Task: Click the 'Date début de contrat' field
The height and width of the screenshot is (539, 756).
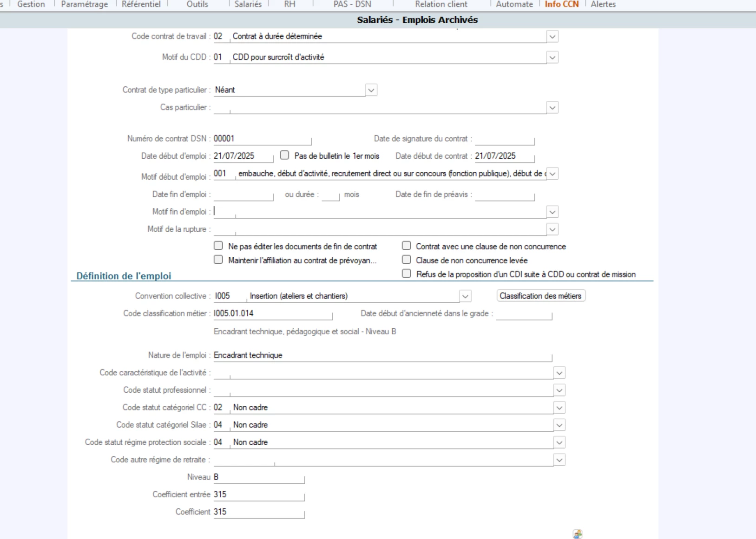Action: click(x=505, y=156)
